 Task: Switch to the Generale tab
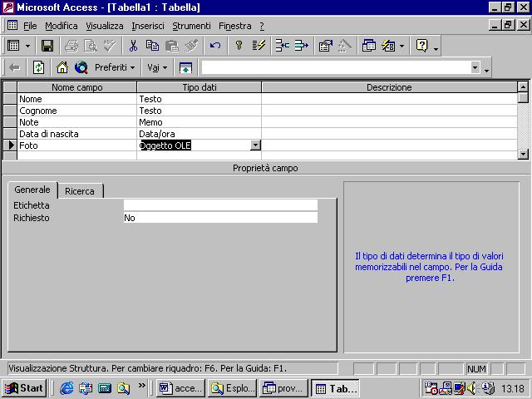[32, 190]
